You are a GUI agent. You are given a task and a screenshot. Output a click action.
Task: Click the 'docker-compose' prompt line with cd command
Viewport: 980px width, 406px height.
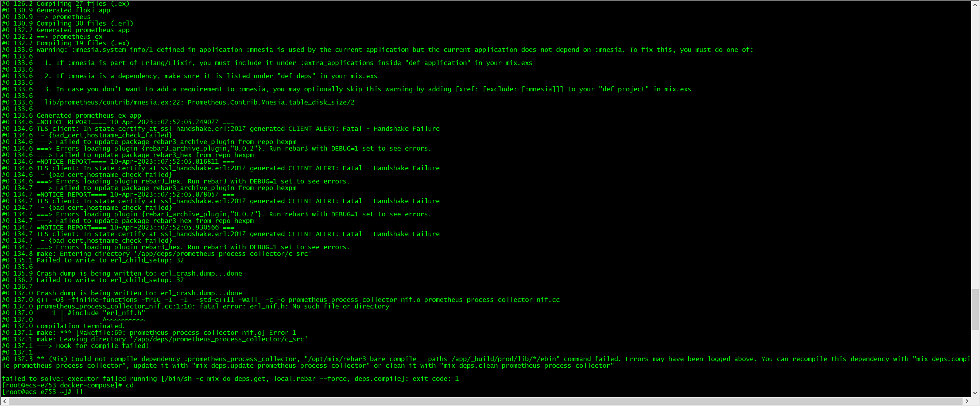[x=67, y=385]
